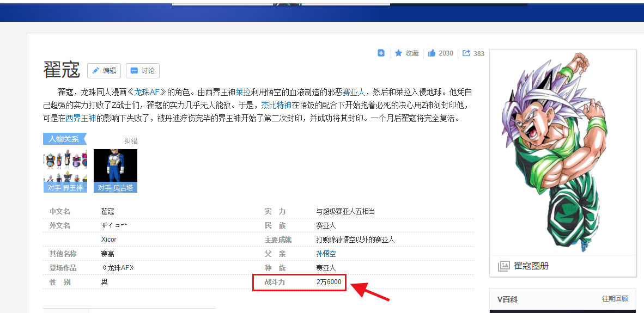
Task: Open the 西界王神 link
Action: 81,119
